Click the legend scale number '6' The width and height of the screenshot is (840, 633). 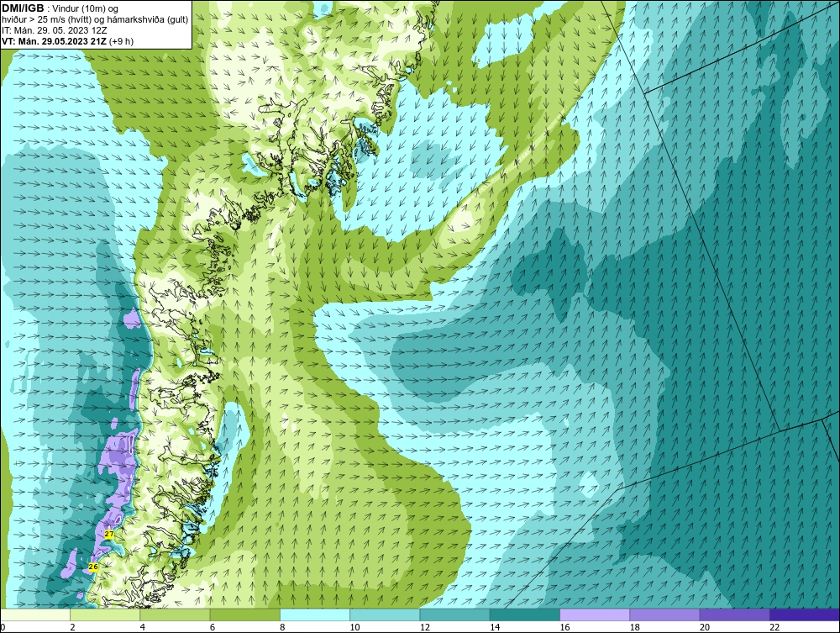click(x=213, y=627)
